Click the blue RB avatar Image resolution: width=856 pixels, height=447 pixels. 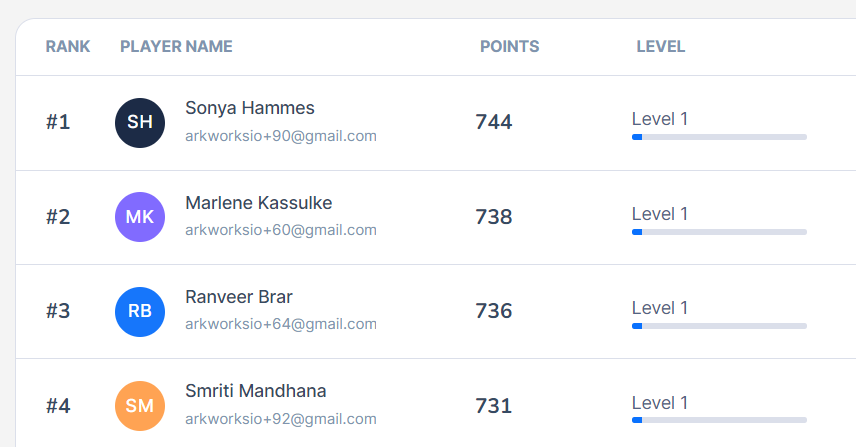(140, 311)
